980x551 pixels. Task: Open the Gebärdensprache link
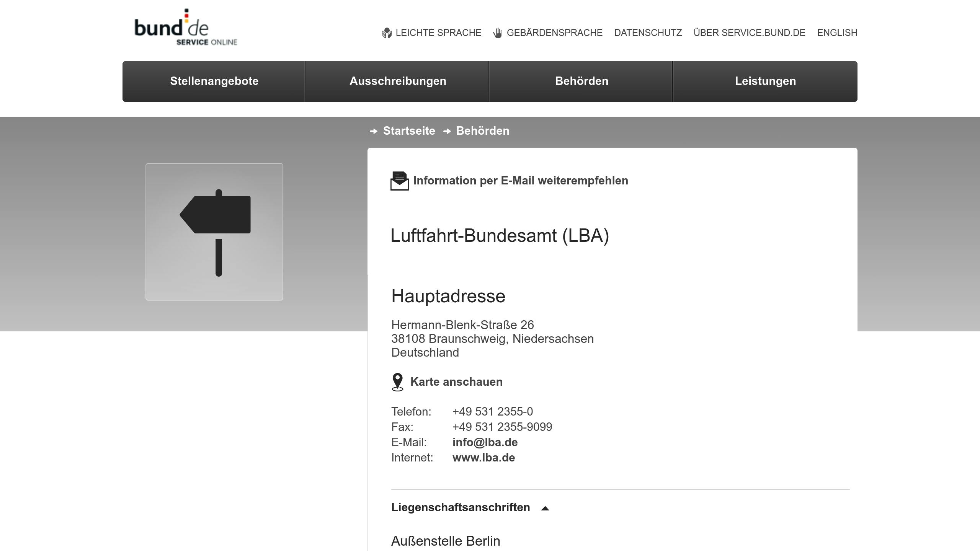[554, 33]
